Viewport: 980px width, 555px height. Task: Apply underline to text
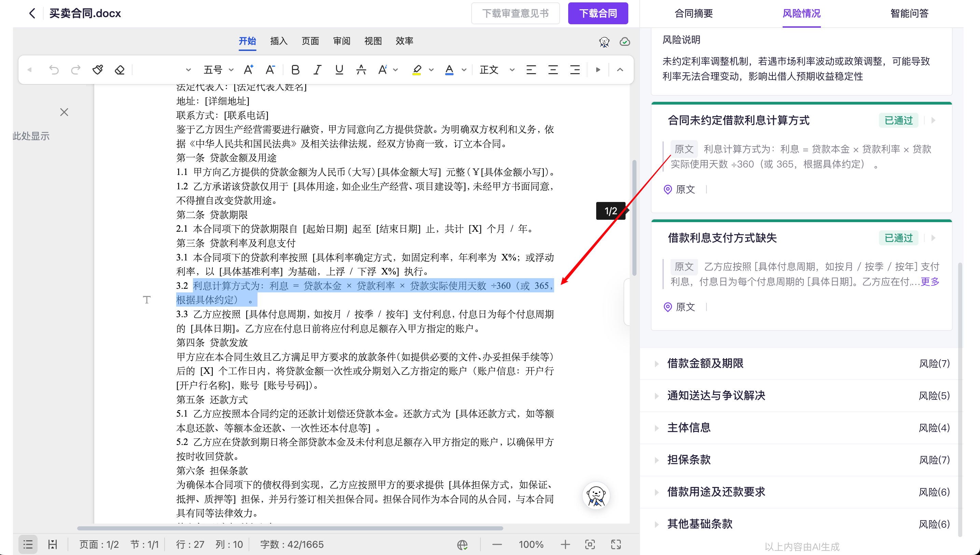tap(339, 70)
